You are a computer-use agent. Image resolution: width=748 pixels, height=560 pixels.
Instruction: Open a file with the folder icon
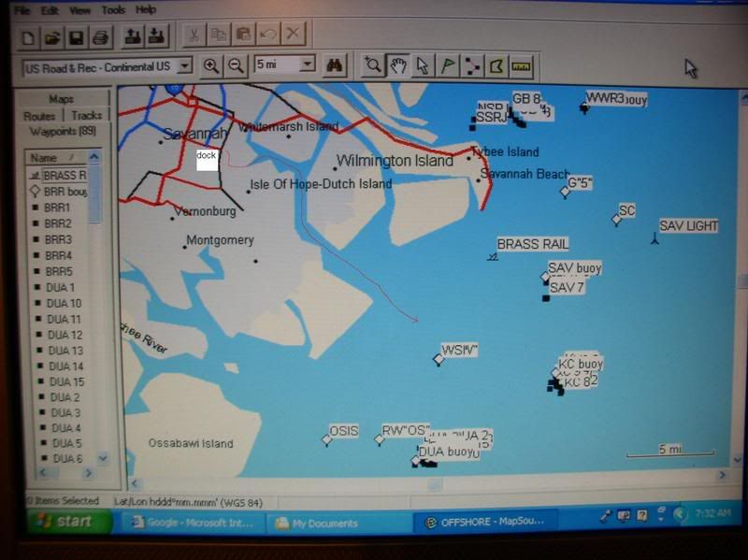(52, 36)
